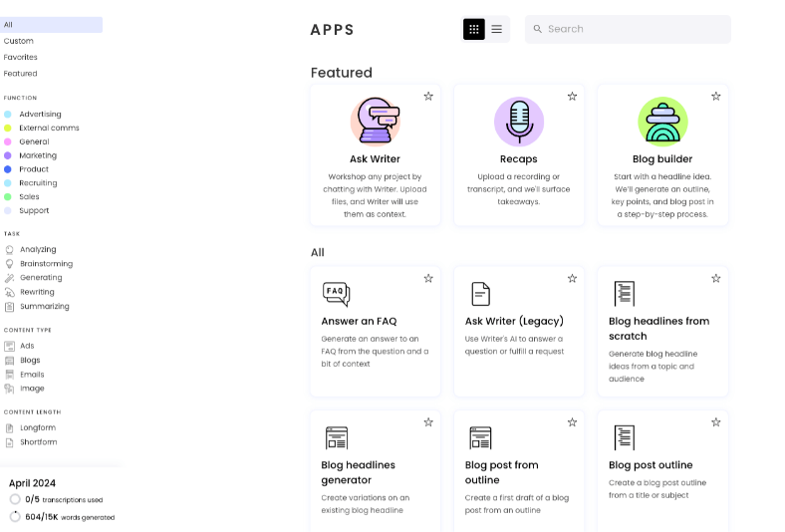Image resolution: width=785 pixels, height=532 pixels.
Task: Click the Rewriting task icon
Action: 9,292
